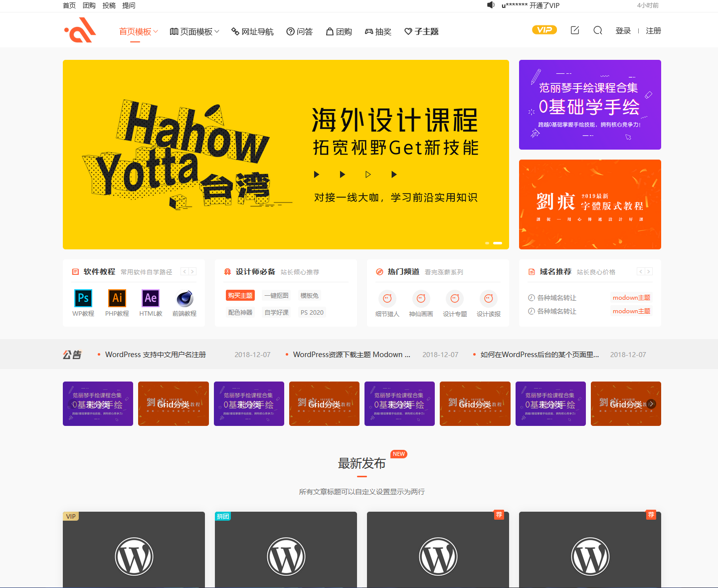Expand the 首页模板 dropdown menu

(x=138, y=31)
